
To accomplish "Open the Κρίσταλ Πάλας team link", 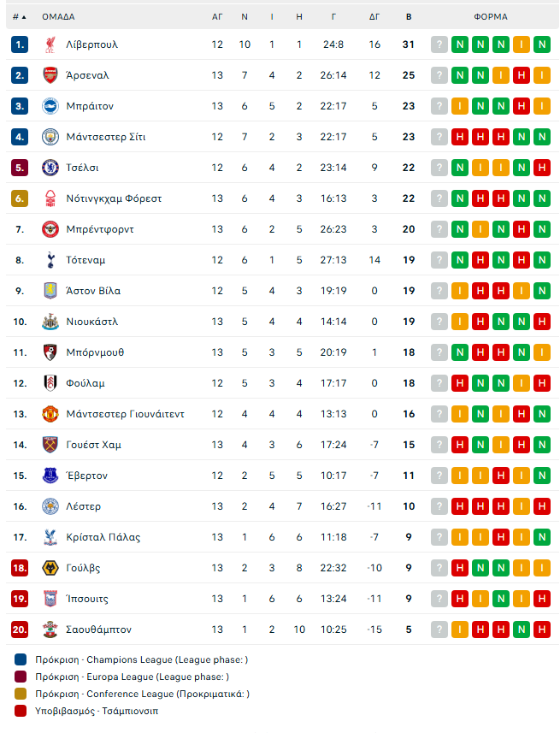I will [x=103, y=537].
